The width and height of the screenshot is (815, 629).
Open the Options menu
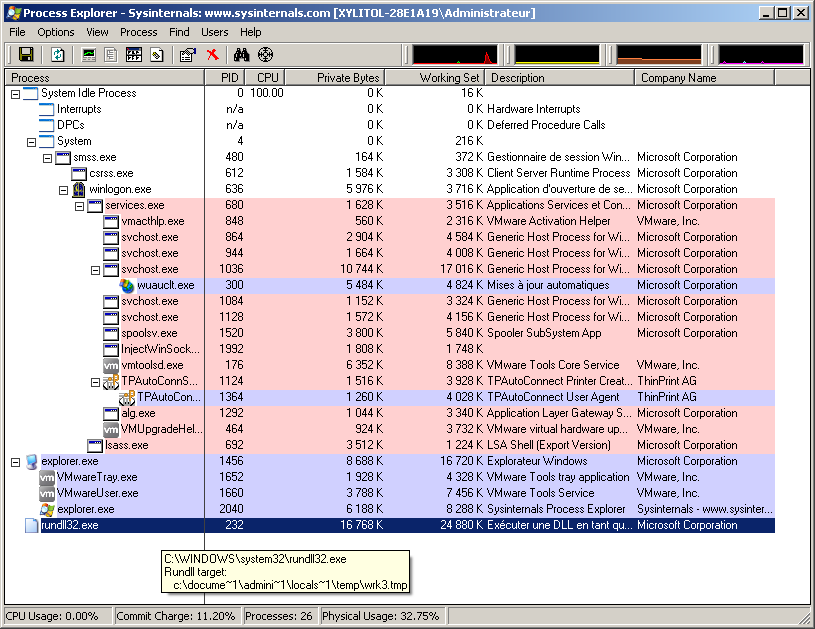[56, 32]
